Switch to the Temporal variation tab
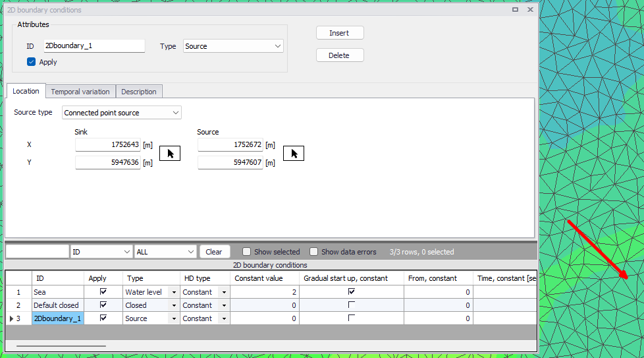Viewport: 644px width, 358px height. pos(80,91)
